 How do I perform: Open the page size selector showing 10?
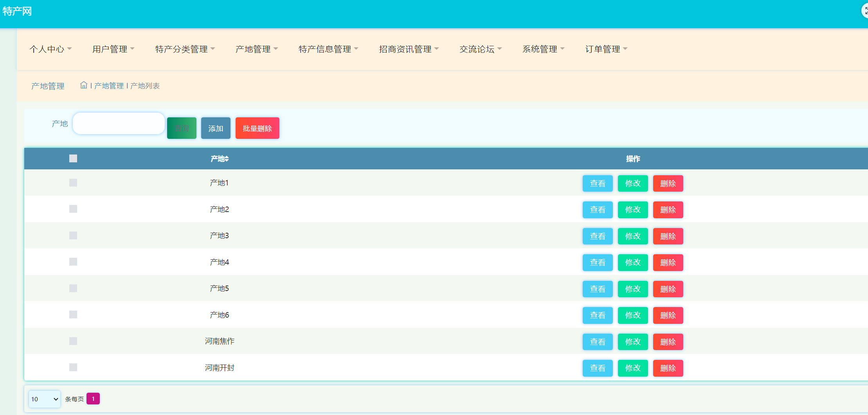[x=44, y=399]
